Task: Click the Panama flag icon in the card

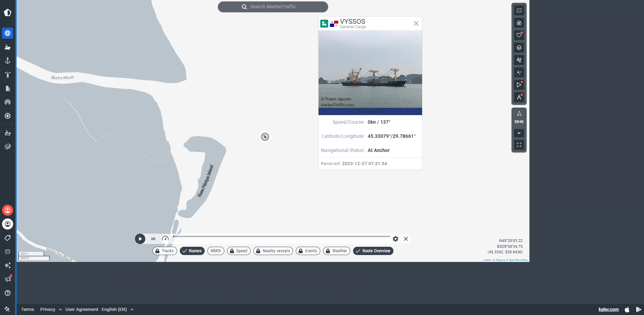Action: [334, 24]
